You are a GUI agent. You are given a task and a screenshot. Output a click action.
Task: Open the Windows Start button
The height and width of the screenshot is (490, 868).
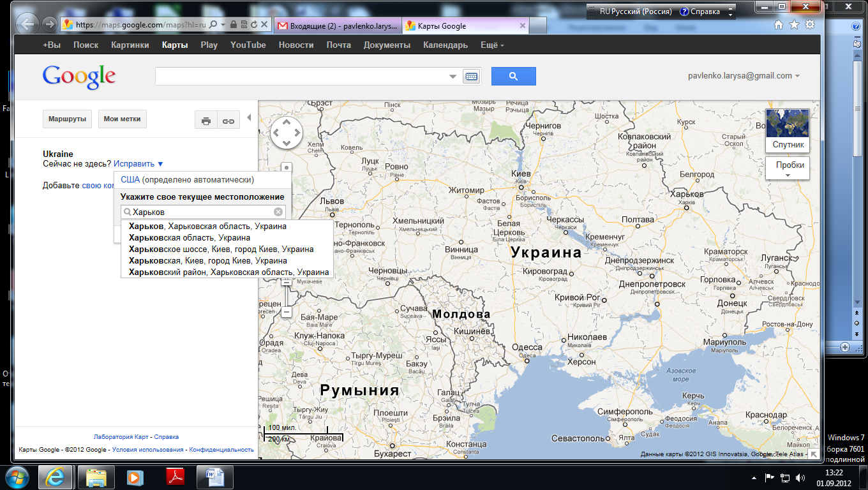tap(17, 477)
